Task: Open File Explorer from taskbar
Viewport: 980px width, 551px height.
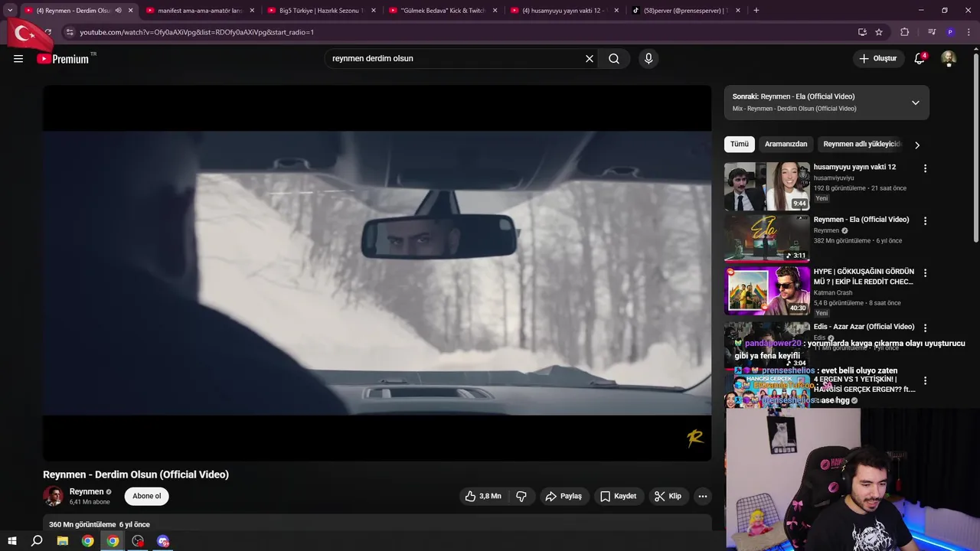Action: (63, 541)
